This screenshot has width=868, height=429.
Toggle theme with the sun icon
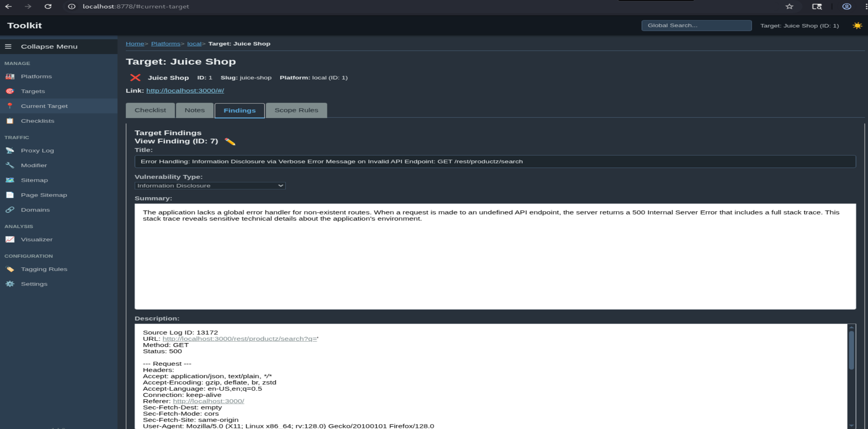coord(857,25)
